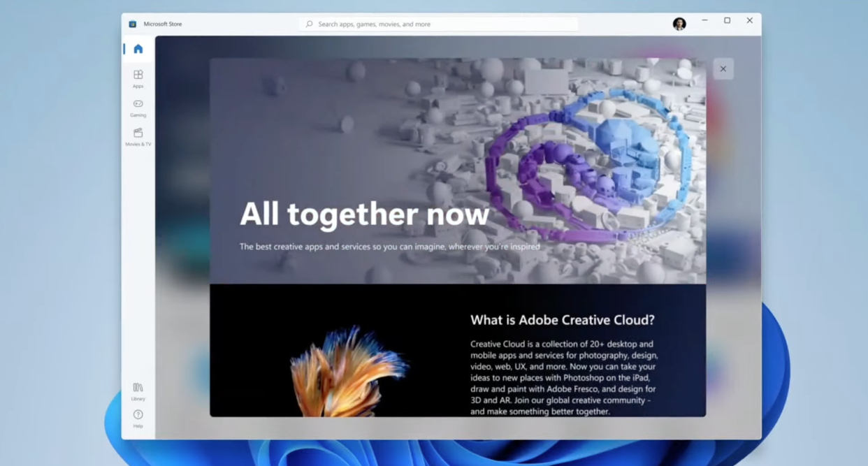Click the 'All together now' headline
The height and width of the screenshot is (466, 868).
[x=364, y=214]
